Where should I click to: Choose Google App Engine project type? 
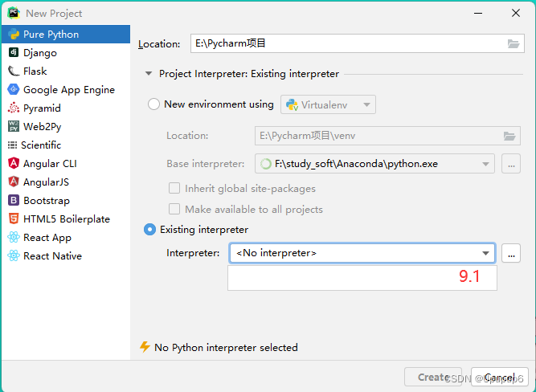point(66,89)
